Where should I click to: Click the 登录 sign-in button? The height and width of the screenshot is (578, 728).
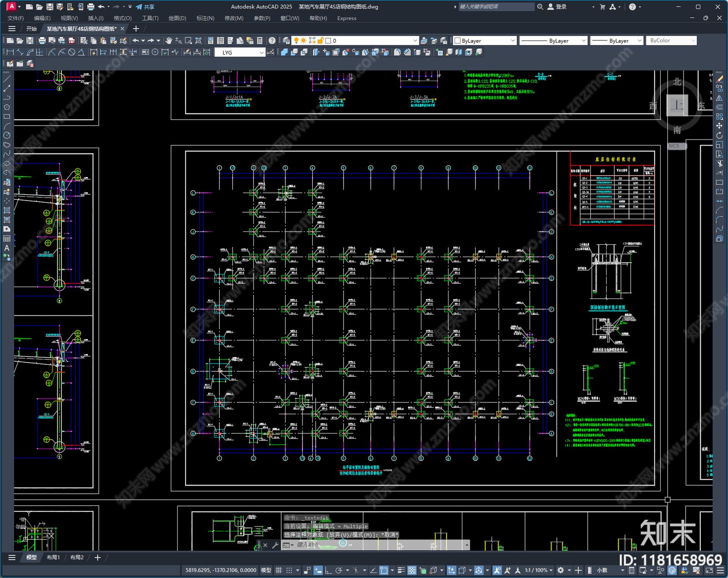tap(557, 7)
